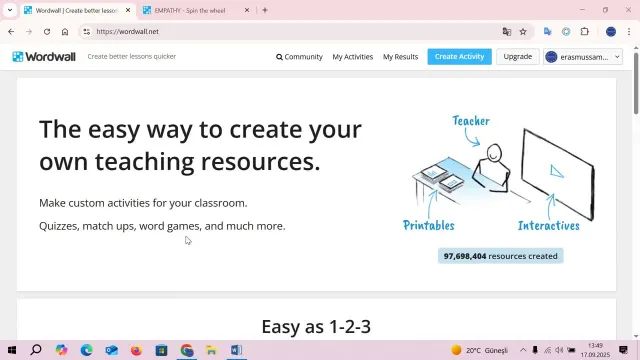Viewport: 640px width, 360px height.
Task: Open Firefox from the taskbar
Action: (x=136, y=350)
